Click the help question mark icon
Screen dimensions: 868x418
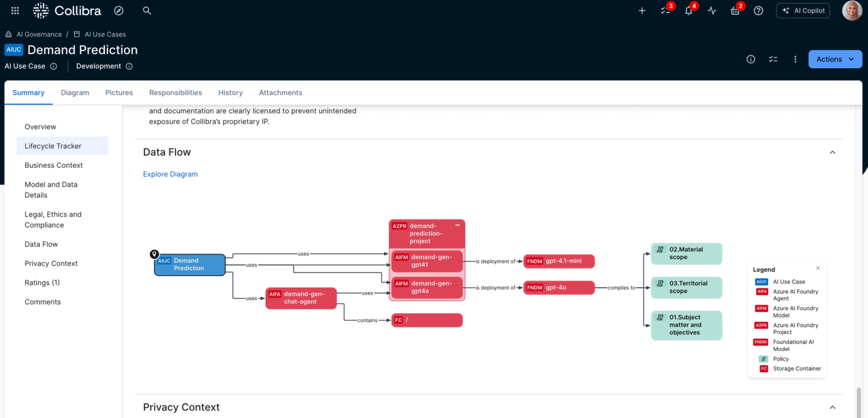758,10
